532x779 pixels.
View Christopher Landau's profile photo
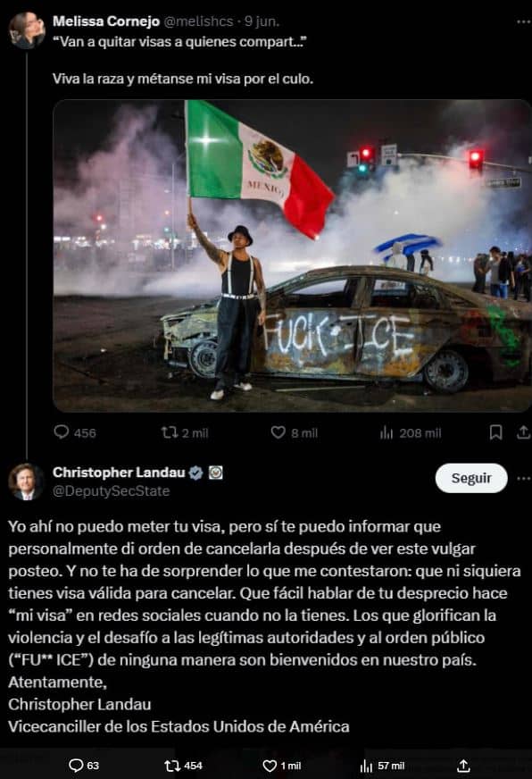click(x=26, y=482)
